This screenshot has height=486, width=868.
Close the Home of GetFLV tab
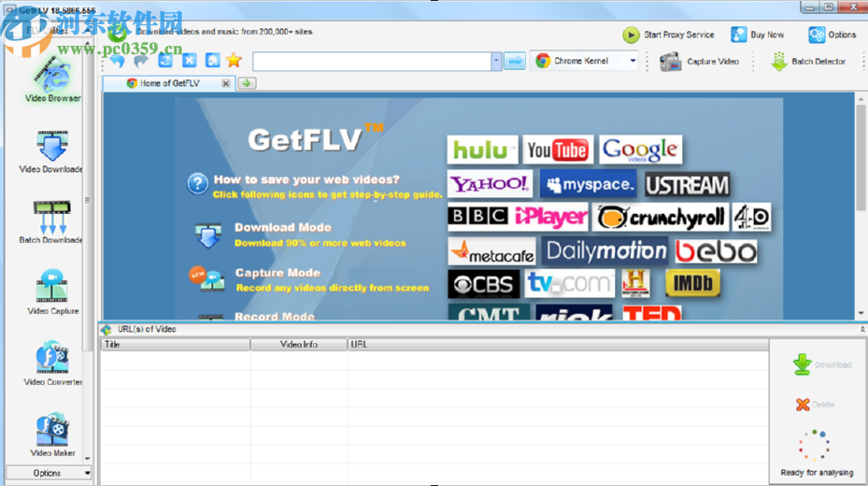coord(225,83)
